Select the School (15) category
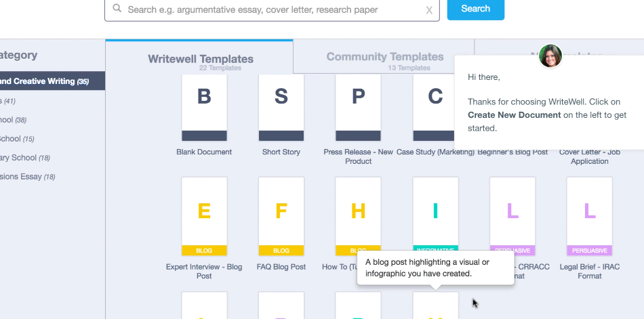Image resolution: width=644 pixels, height=319 pixels. 17,139
